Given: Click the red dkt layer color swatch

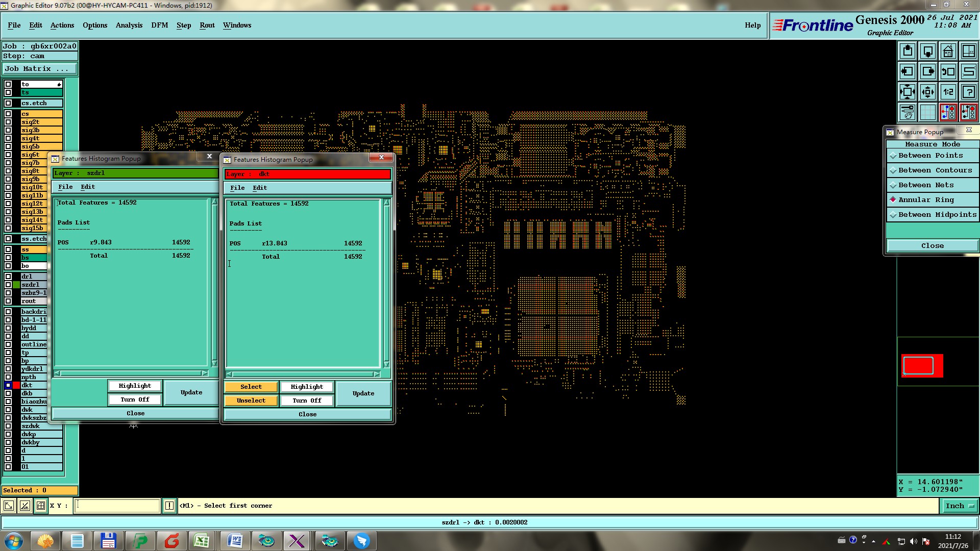Looking at the screenshot, I should coord(16,385).
